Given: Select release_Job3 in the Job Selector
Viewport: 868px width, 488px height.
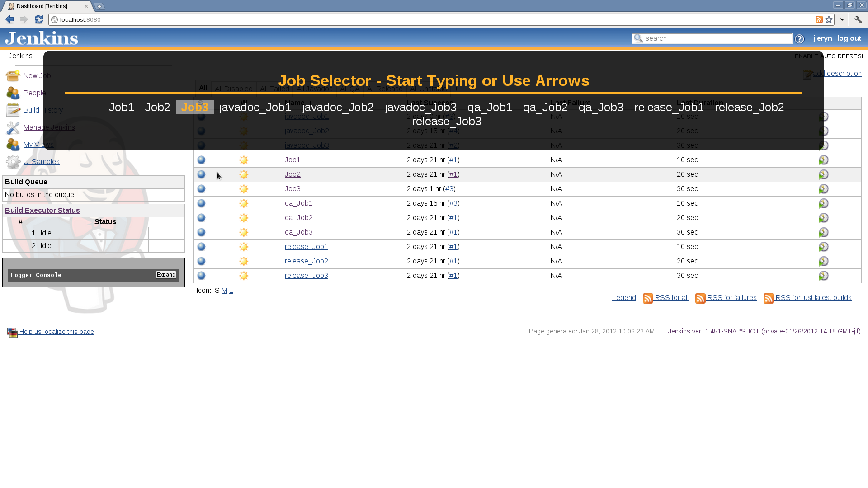Looking at the screenshot, I should coord(446,121).
